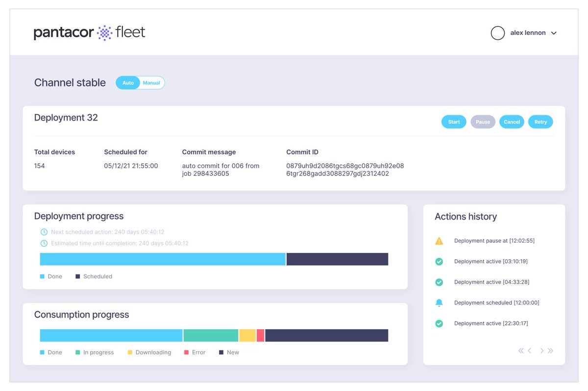
Task: Switch channel mode to Manual
Action: tap(152, 83)
